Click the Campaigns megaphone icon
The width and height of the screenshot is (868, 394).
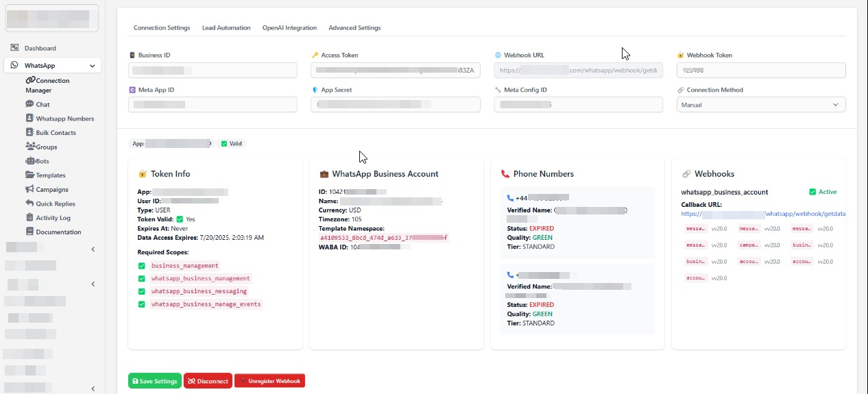(29, 189)
